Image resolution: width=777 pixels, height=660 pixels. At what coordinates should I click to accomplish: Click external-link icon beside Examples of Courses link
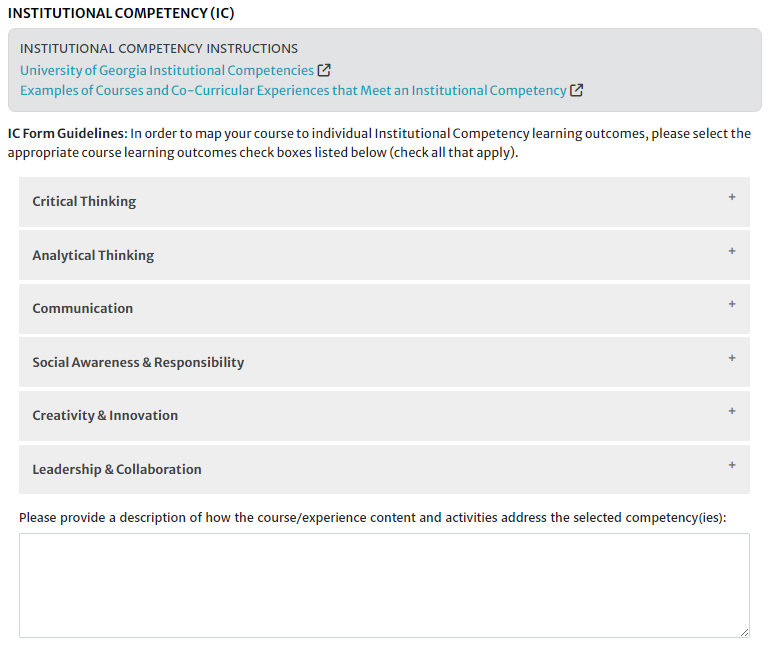coord(577,90)
